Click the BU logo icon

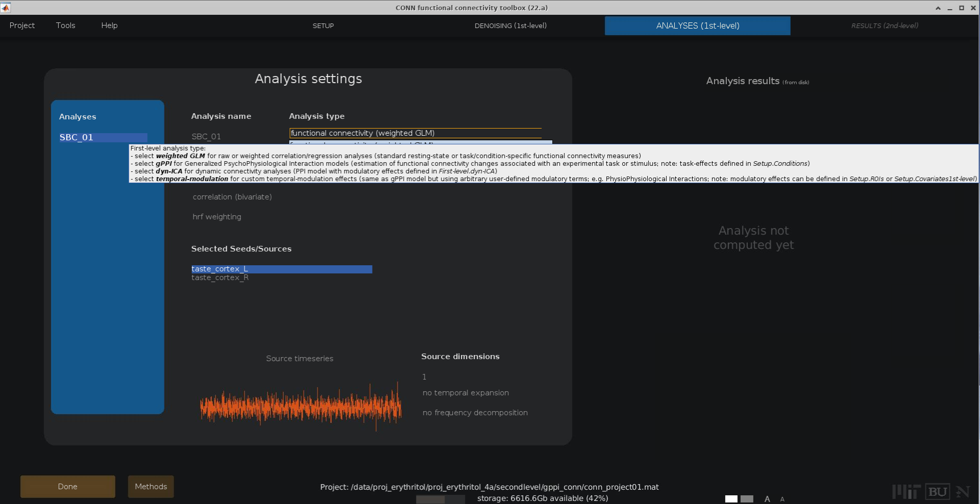(x=937, y=492)
